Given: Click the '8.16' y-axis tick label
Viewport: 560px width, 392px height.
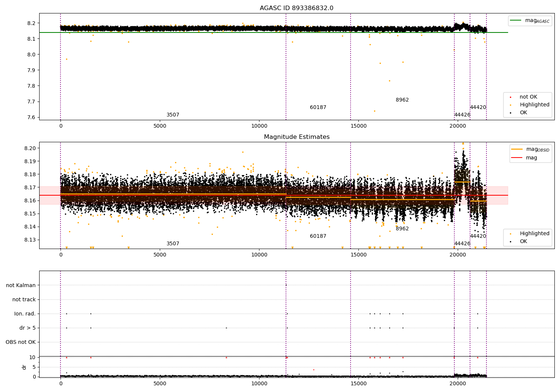Looking at the screenshot, I should tap(30, 200).
